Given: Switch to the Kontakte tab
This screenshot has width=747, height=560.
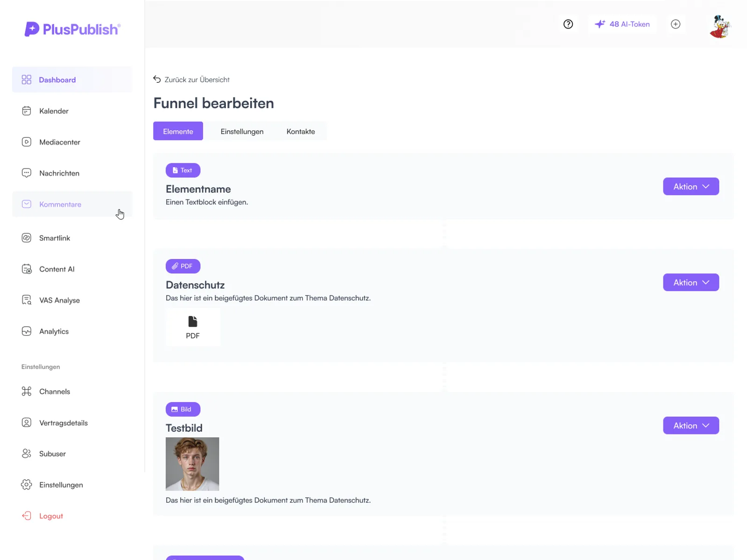Looking at the screenshot, I should (301, 131).
